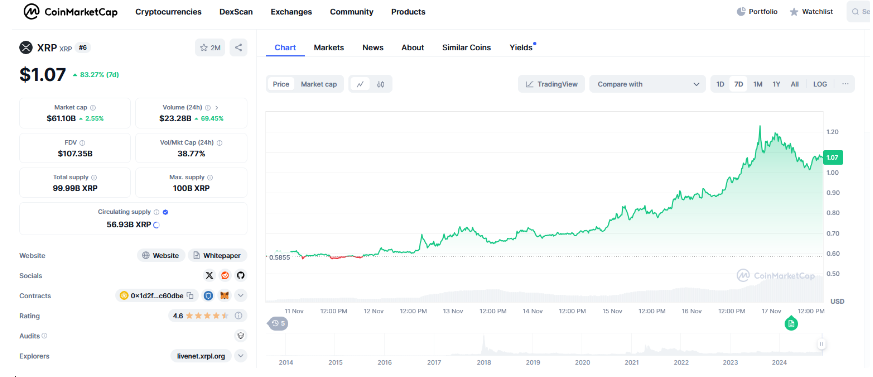873x377 pixels.
Task: Click the CoinMarketCap logo
Action: (71, 11)
